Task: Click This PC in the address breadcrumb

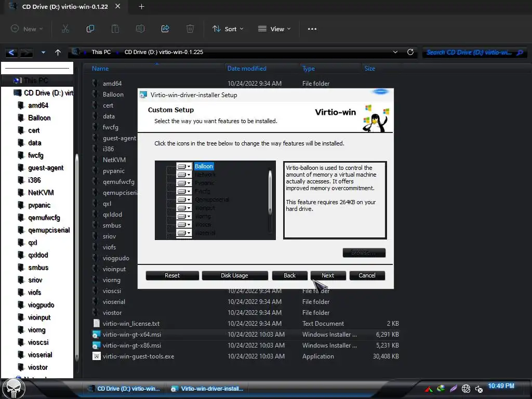Action: [101, 52]
